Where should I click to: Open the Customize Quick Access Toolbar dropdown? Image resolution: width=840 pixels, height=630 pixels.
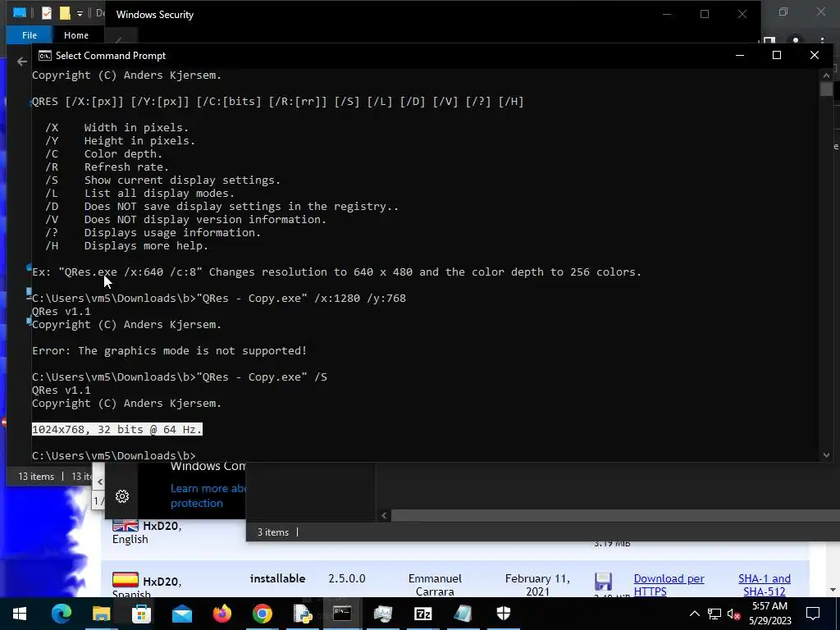click(x=80, y=13)
